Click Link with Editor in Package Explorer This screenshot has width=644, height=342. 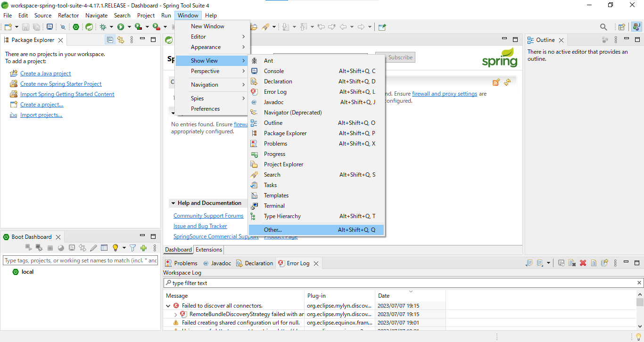click(121, 40)
